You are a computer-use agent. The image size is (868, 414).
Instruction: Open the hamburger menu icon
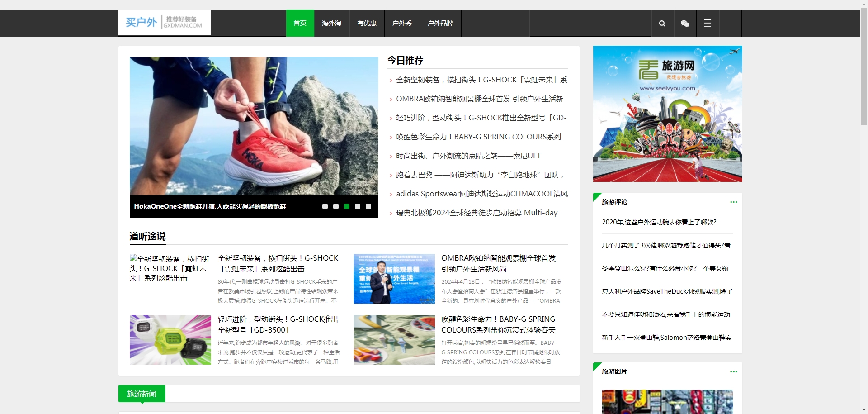pyautogui.click(x=708, y=23)
